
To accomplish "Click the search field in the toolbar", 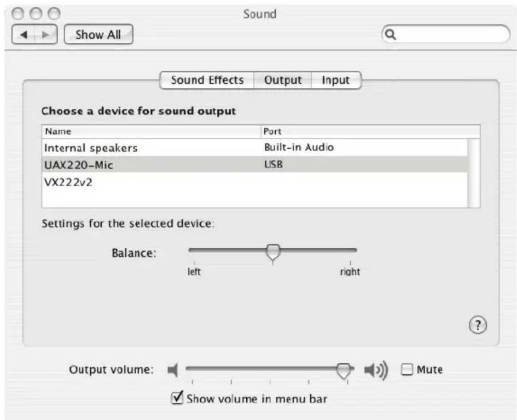I will pos(446,34).
